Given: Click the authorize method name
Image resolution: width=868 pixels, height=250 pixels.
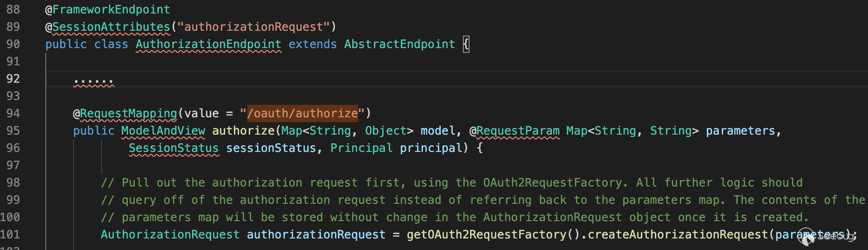Looking at the screenshot, I should [243, 131].
